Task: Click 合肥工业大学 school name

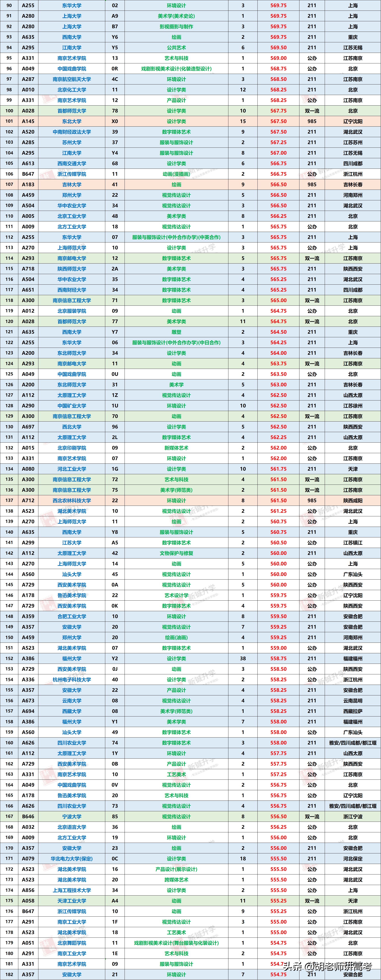Action: 72,616
